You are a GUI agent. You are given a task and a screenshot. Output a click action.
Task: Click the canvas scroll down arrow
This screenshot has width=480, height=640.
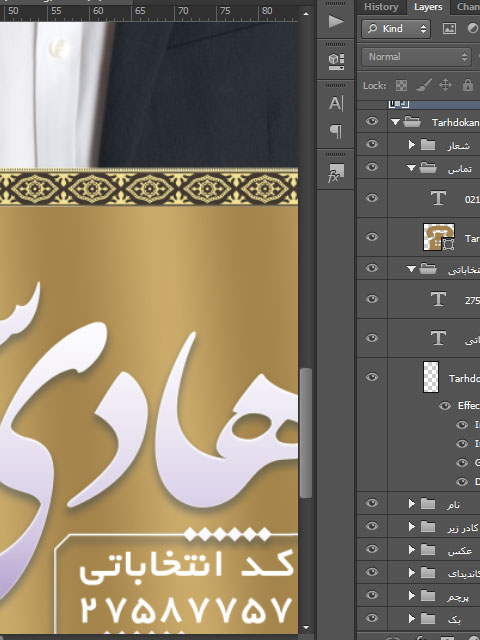tap(306, 627)
